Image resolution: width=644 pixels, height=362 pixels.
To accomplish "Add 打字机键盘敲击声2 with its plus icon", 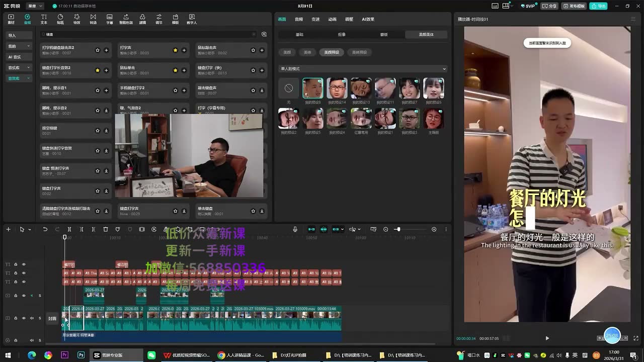I will click(x=106, y=50).
